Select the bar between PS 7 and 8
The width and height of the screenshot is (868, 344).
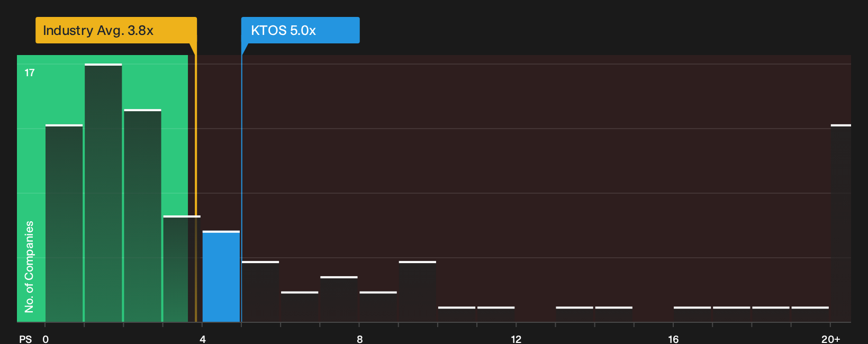pyautogui.click(x=339, y=299)
